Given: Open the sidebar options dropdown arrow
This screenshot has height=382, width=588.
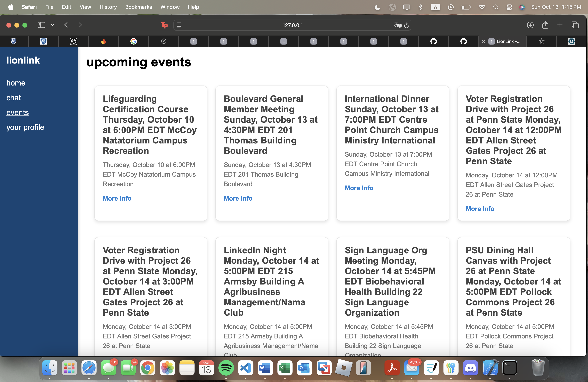Looking at the screenshot, I should [x=52, y=25].
